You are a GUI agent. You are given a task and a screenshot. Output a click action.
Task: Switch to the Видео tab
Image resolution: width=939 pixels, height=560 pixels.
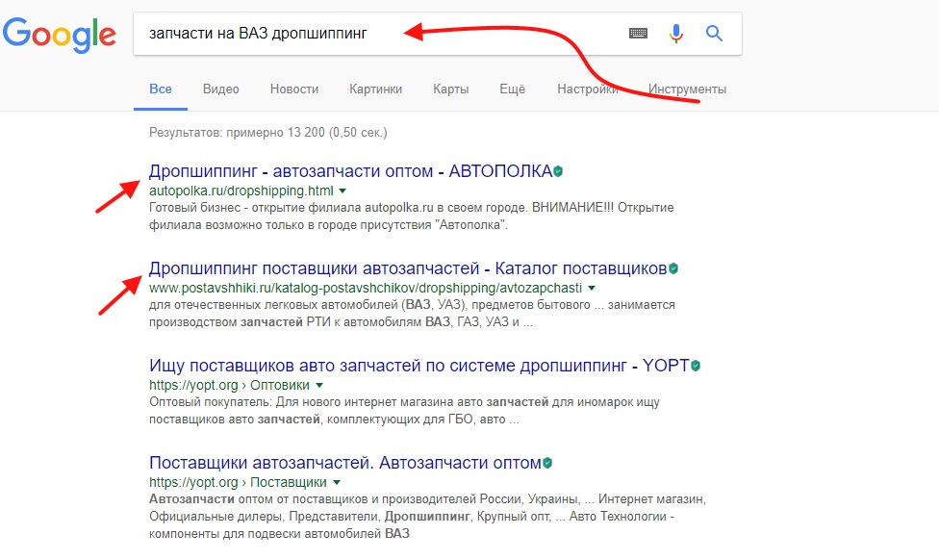point(221,89)
